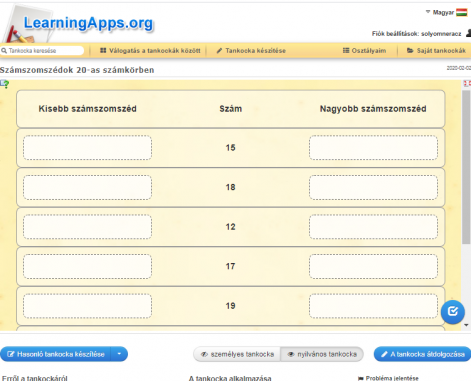Image resolution: width=471 pixels, height=381 pixels.
Task: Select smaller neighbor field for 18
Action: click(x=87, y=187)
